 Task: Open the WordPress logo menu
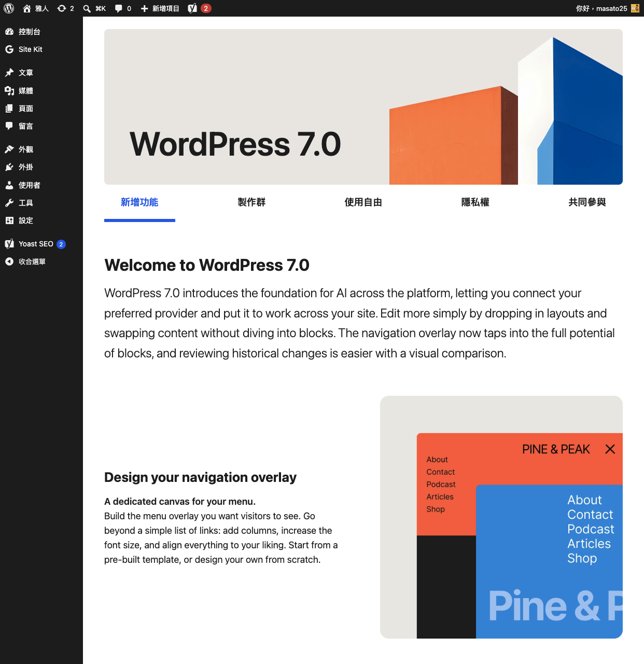pyautogui.click(x=9, y=8)
